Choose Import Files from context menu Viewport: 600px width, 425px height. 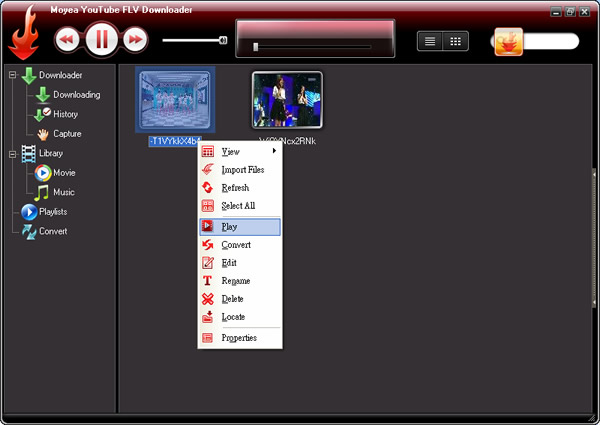click(240, 169)
